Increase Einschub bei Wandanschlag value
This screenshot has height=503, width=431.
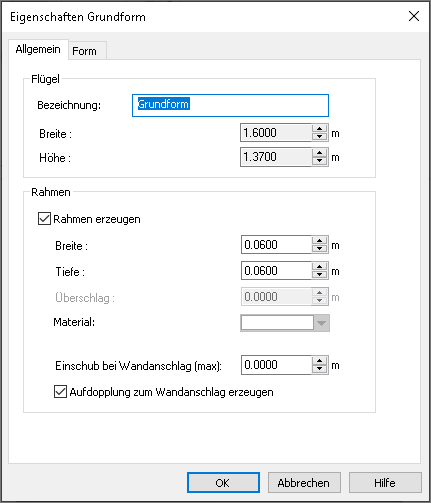coord(320,361)
